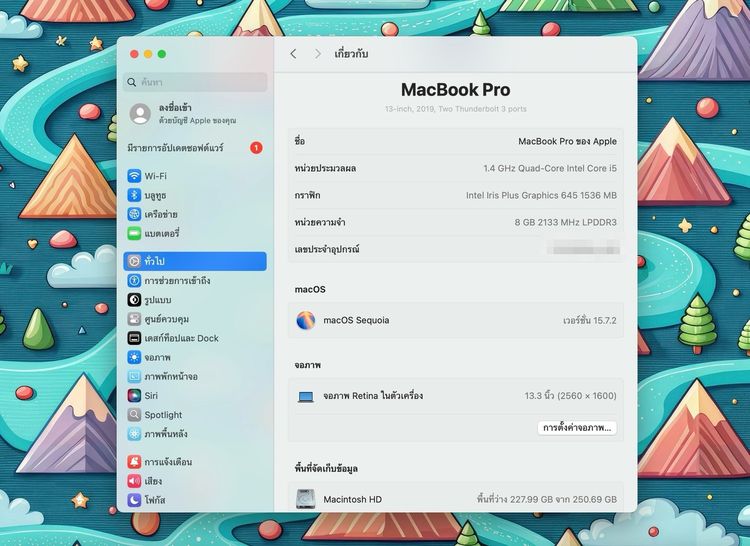Close the settings window with red button
Image resolution: width=750 pixels, height=546 pixels.
134,54
